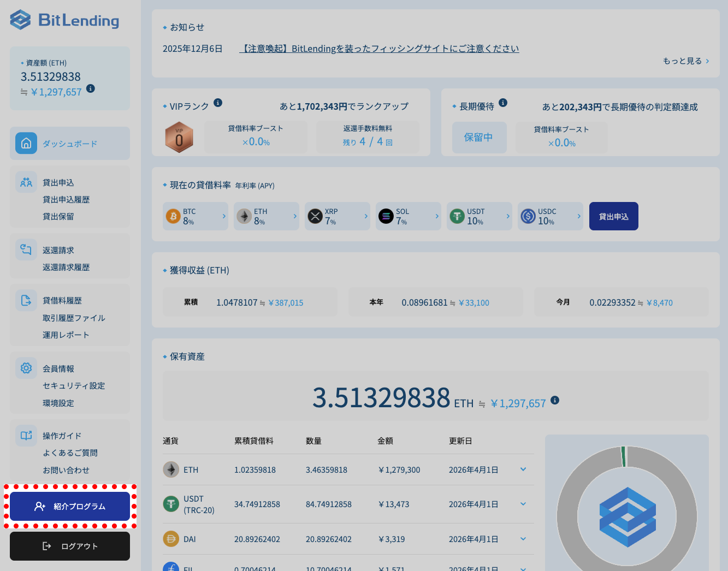
Task: Open 操作ガイド in sidebar
Action: (62, 436)
